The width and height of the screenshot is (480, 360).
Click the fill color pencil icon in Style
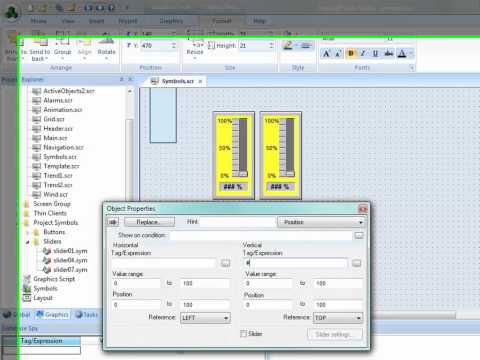point(288,45)
